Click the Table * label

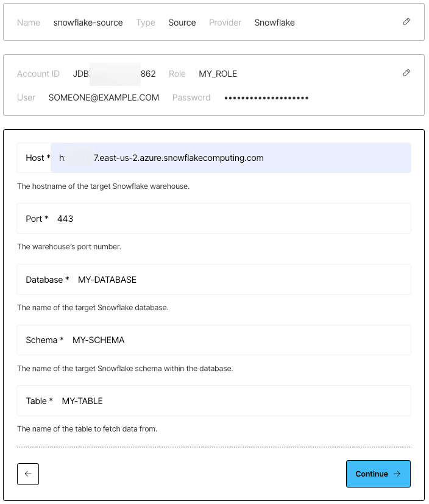click(39, 401)
